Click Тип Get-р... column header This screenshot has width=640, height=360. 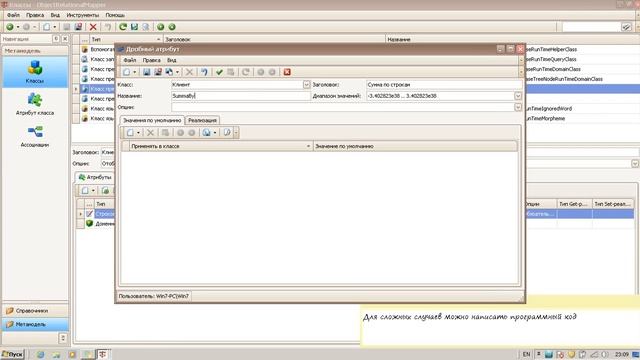(574, 204)
